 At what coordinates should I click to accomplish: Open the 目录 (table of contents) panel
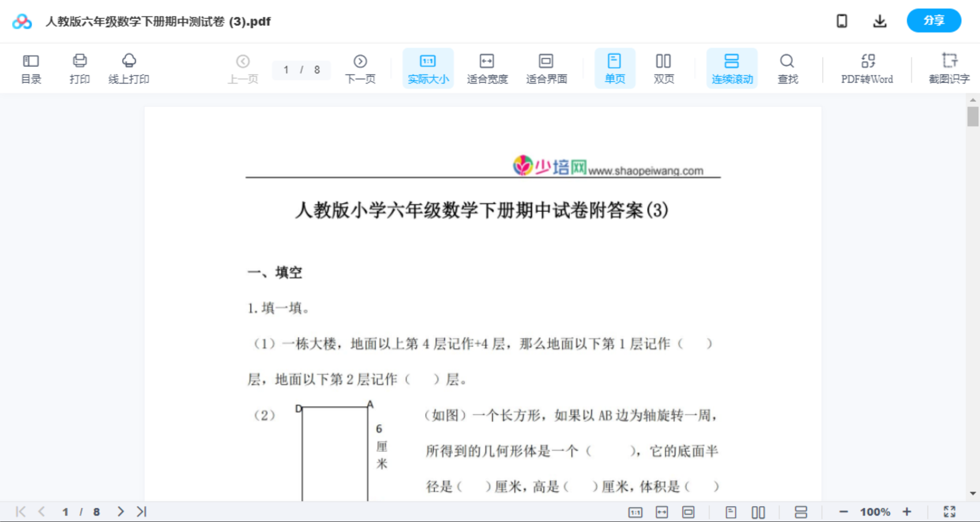pyautogui.click(x=31, y=68)
